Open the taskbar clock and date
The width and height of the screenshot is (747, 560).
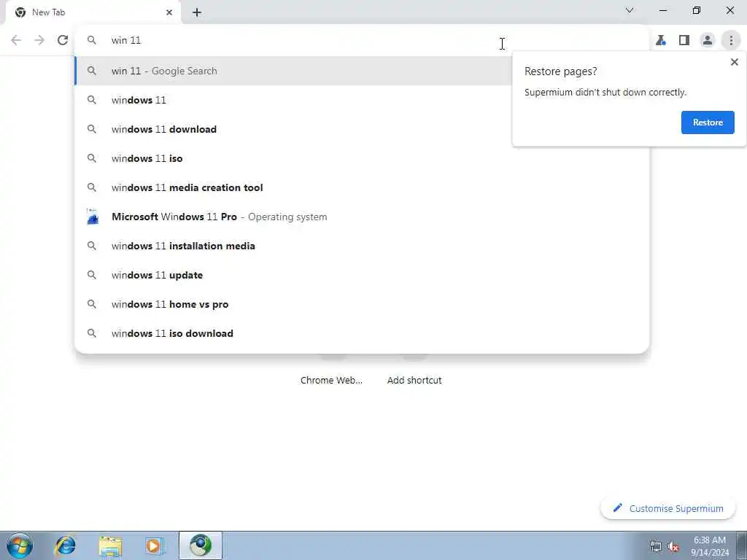click(709, 546)
